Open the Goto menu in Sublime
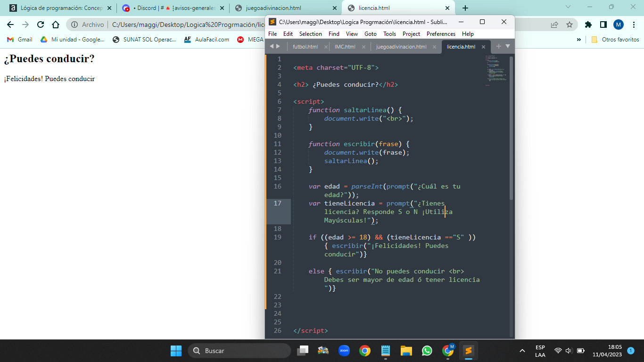The image size is (644, 362). tap(371, 34)
